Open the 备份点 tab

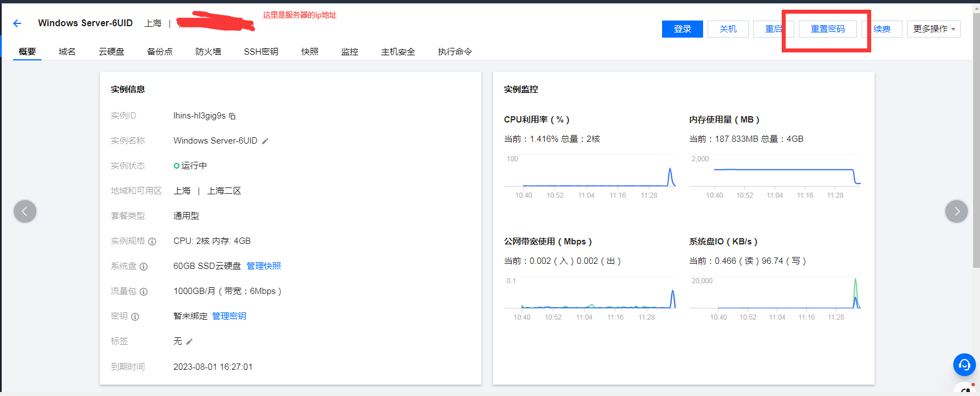[160, 52]
